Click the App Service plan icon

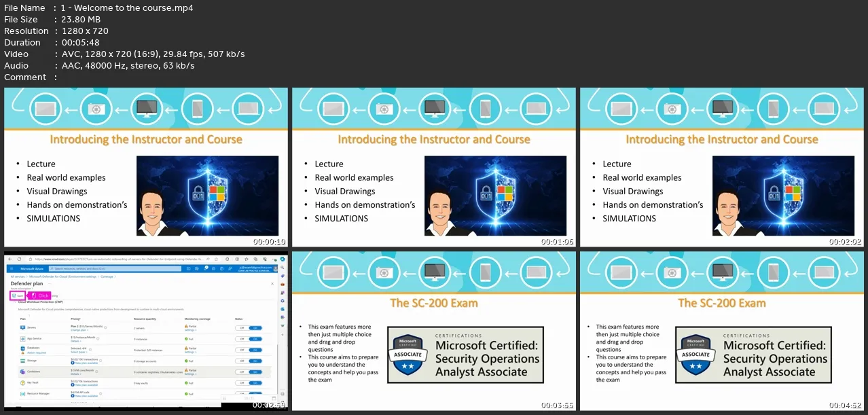[x=22, y=339]
